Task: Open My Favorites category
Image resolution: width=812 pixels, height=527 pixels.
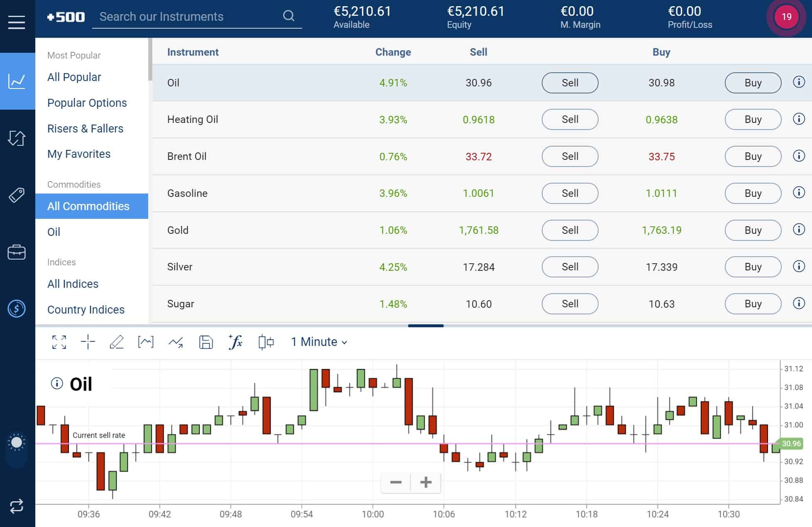Action: (79, 154)
